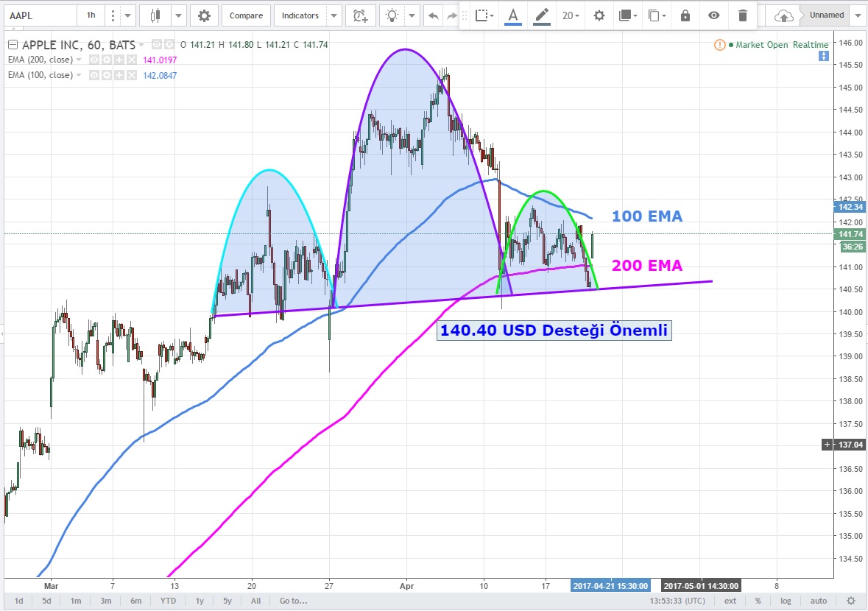Open the text color swatch picker

[512, 15]
